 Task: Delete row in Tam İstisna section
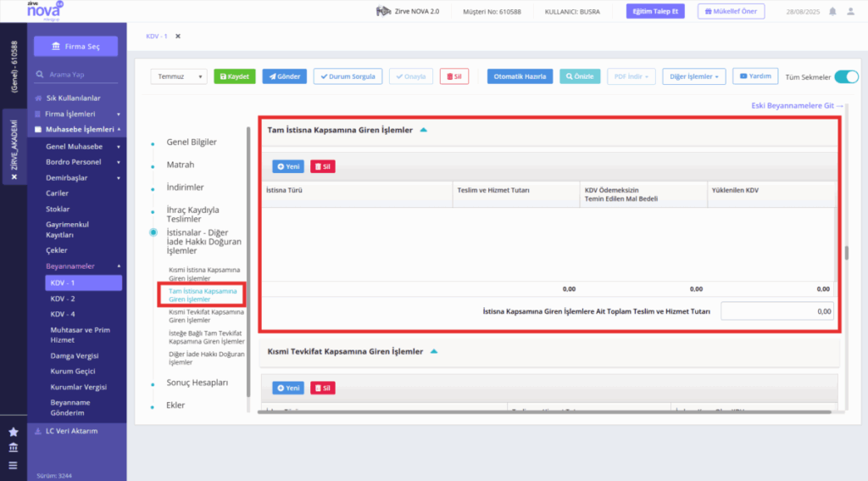pos(323,166)
